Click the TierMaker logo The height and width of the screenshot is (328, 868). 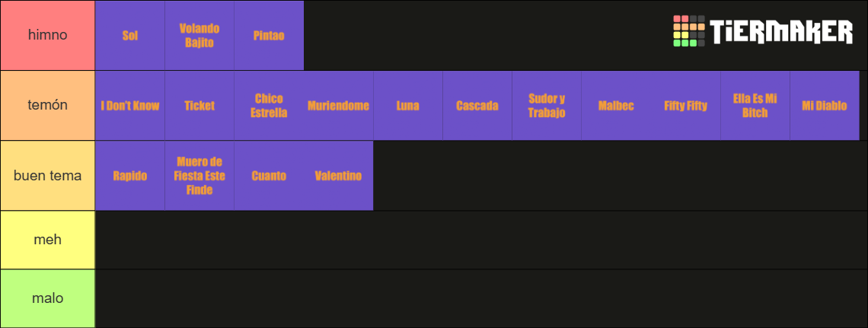tap(763, 31)
